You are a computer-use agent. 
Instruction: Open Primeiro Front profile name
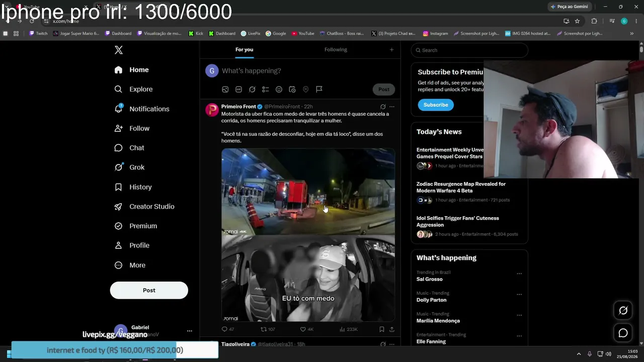238,107
